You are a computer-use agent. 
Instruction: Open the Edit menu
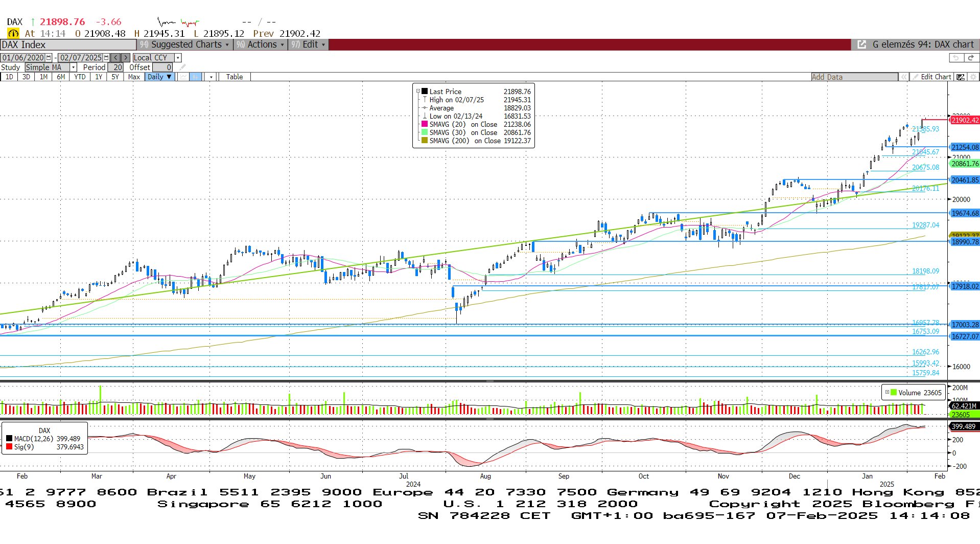309,44
